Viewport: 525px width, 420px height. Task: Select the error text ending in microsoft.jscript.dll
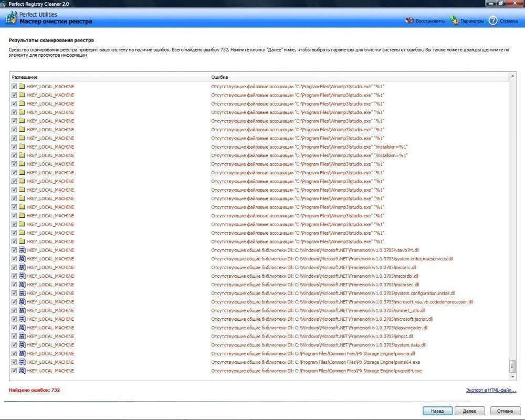tap(322, 319)
